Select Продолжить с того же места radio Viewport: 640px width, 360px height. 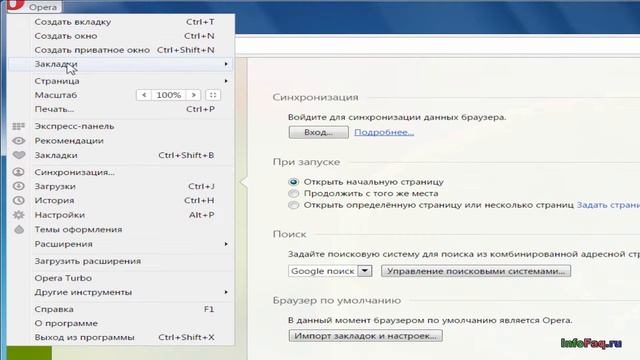[293, 193]
